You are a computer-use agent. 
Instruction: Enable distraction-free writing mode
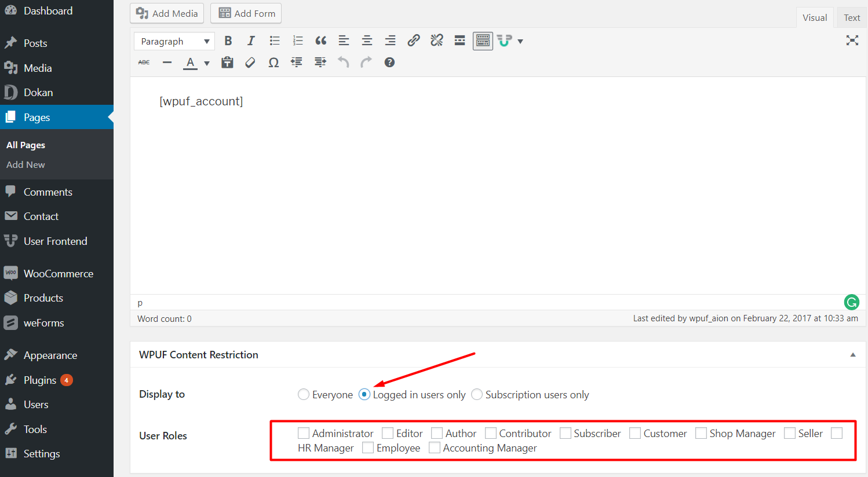click(852, 41)
